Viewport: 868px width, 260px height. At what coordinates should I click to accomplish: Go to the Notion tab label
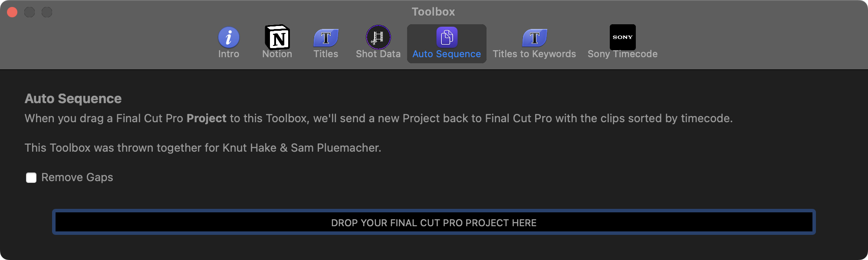[x=277, y=54]
